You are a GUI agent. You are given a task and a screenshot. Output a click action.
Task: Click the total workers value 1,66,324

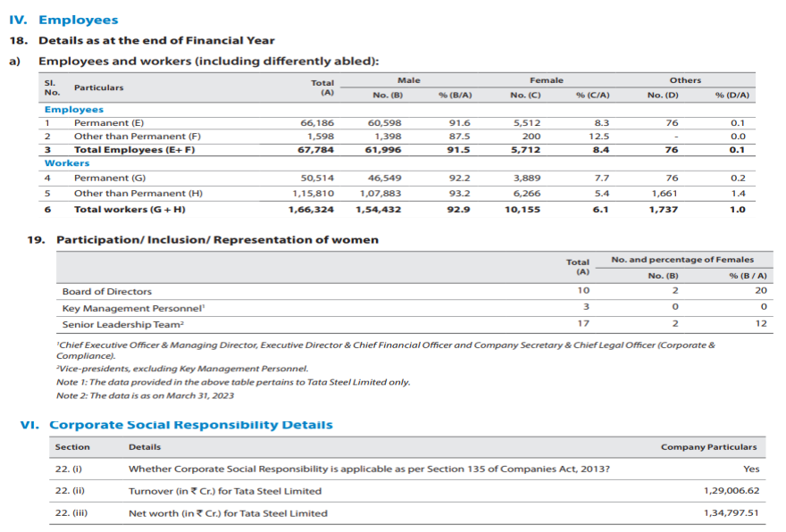click(312, 210)
